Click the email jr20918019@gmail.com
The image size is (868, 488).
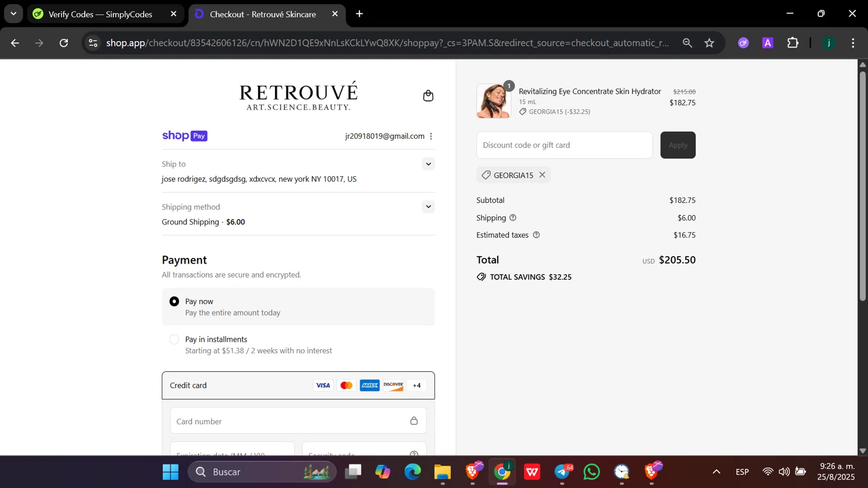pos(385,136)
